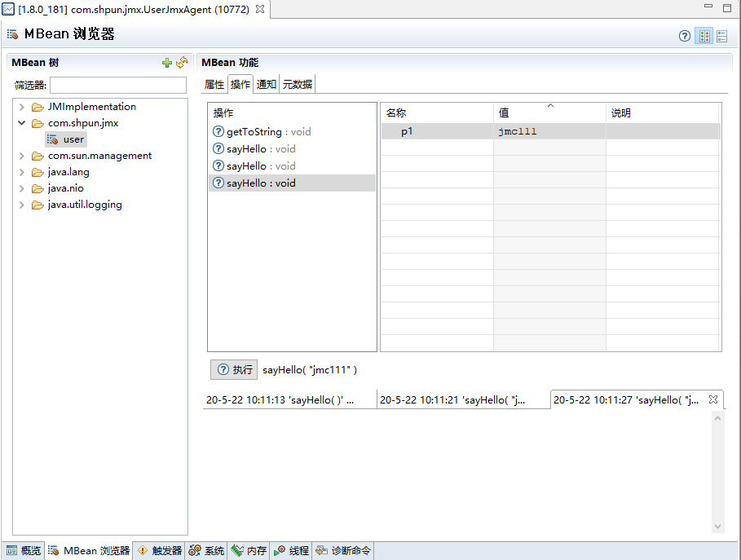Click the MBean 浏览器 icon in the header
This screenshot has width=741, height=560.
click(x=12, y=33)
